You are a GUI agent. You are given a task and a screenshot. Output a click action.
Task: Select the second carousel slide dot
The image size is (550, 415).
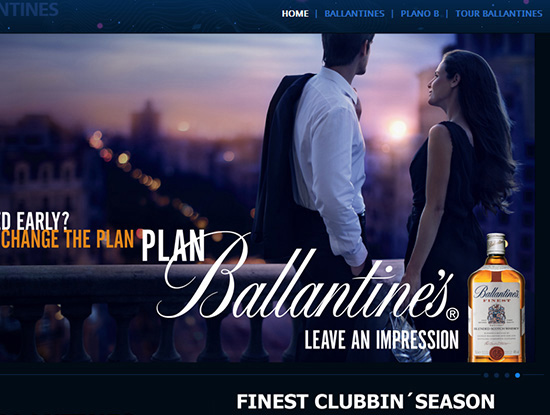coord(496,375)
